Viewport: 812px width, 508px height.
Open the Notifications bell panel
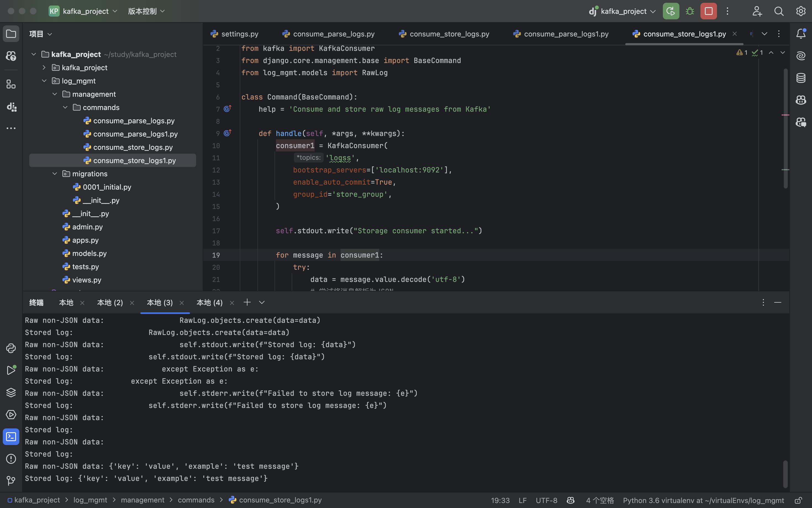pos(801,34)
